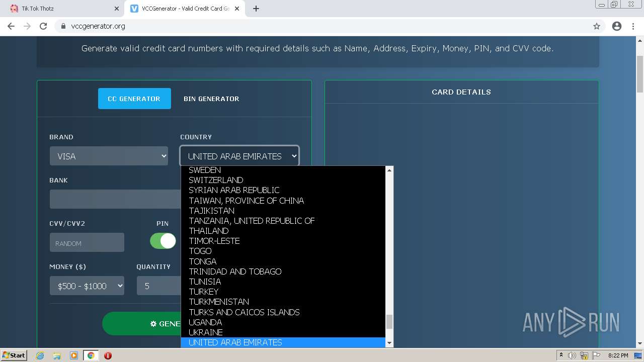Click the green Generate button
The image size is (644, 362).
(x=142, y=323)
